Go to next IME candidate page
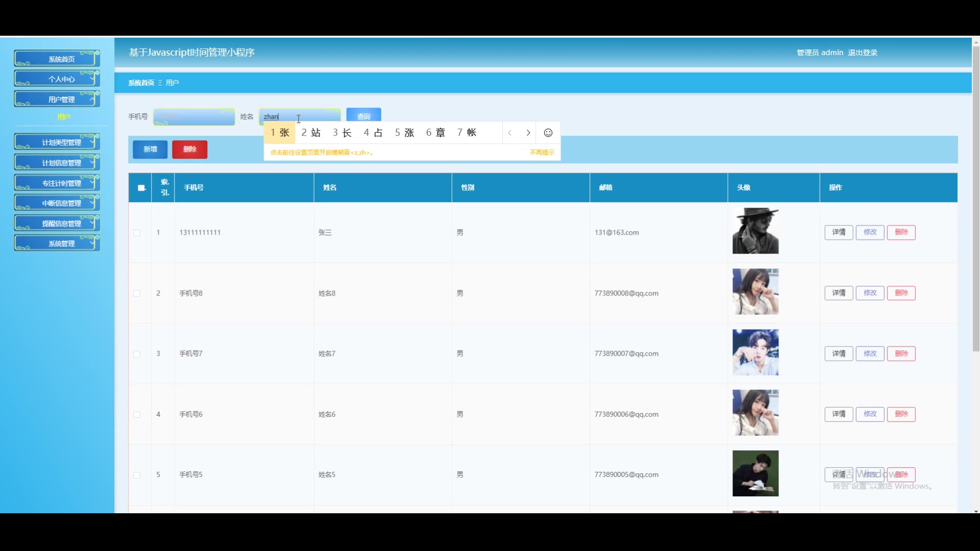This screenshot has height=551, width=980. pos(528,133)
